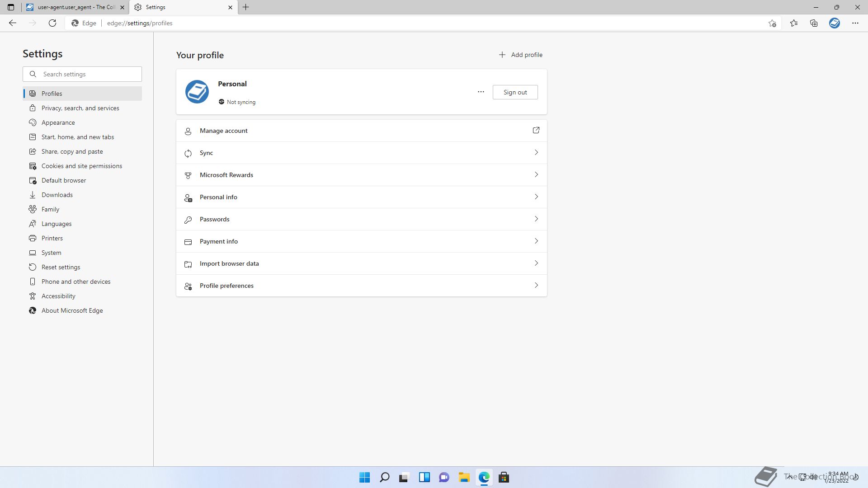Go to Downloads settings

[82, 195]
